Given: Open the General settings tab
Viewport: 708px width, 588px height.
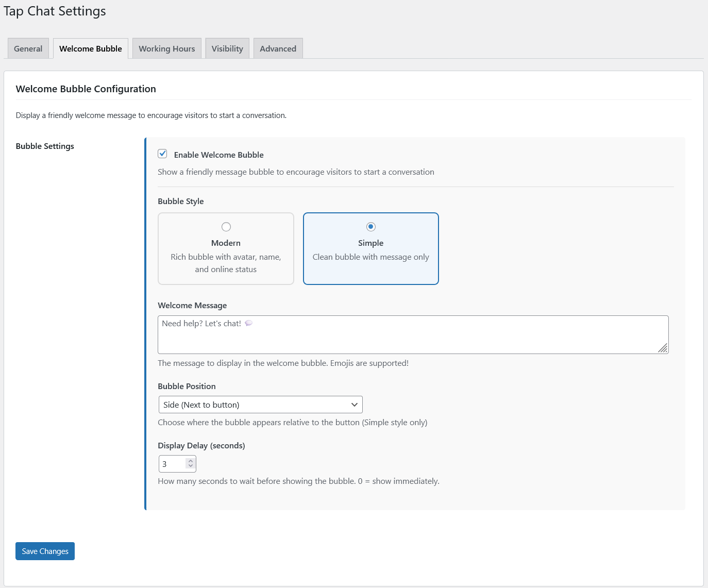Looking at the screenshot, I should (x=28, y=48).
